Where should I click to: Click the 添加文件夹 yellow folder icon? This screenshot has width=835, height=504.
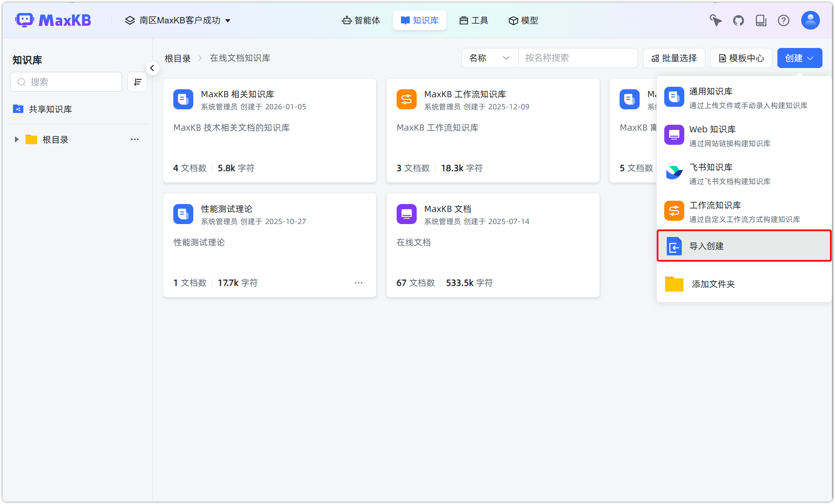[674, 284]
